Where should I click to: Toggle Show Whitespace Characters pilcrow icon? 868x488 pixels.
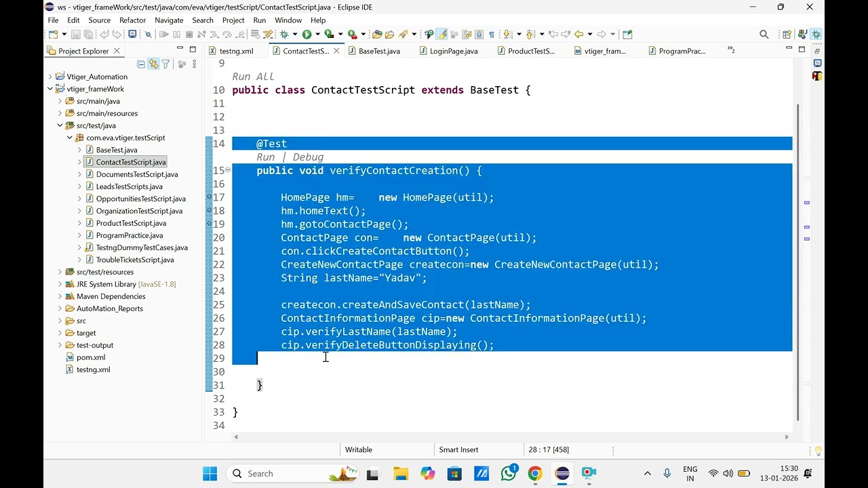coord(492,34)
